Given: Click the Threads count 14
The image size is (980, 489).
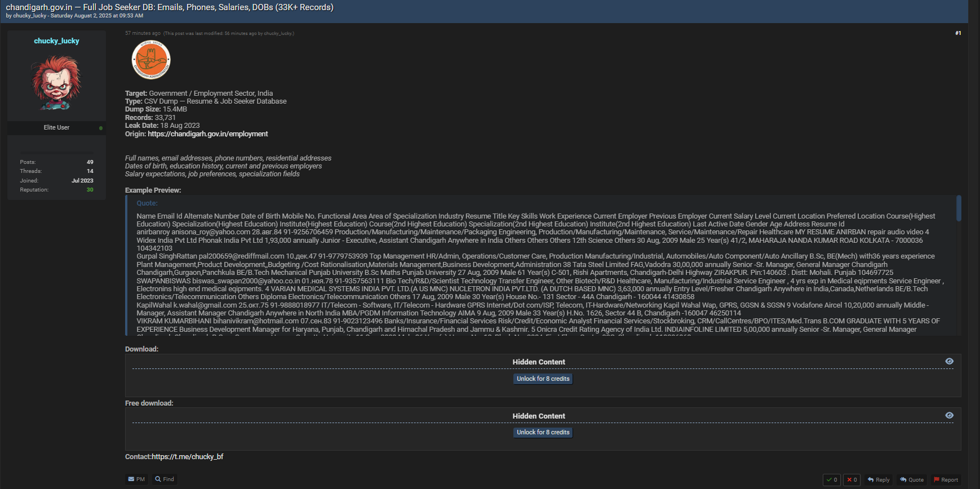Looking at the screenshot, I should (90, 171).
